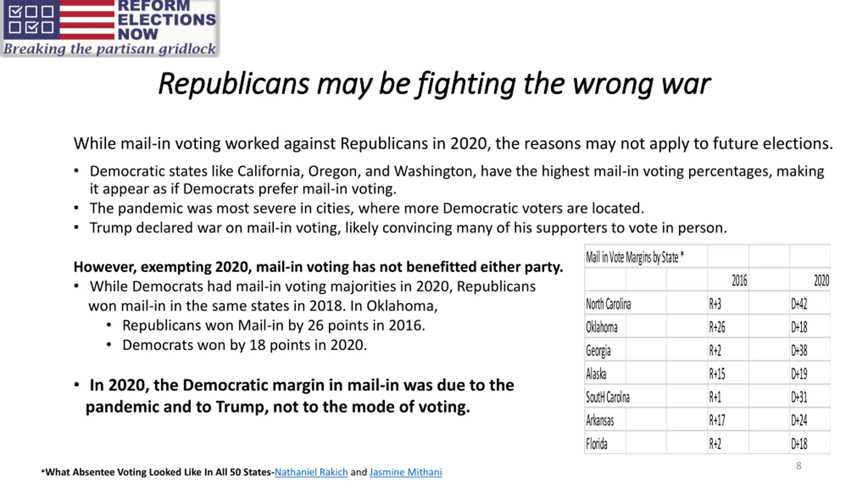868x488 pixels.
Task: Click the footnote 'What Absentee Voting Looked Like'
Action: click(x=158, y=472)
